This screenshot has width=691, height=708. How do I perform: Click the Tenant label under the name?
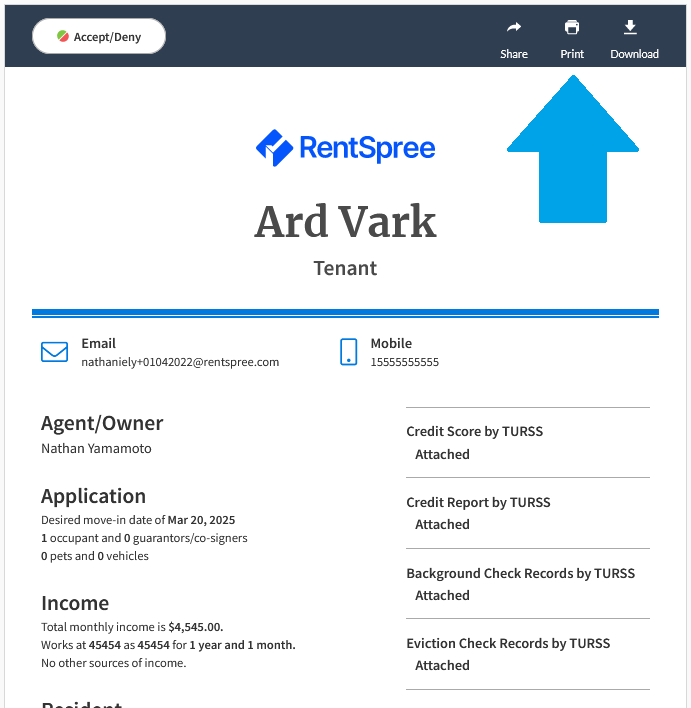coord(346,268)
